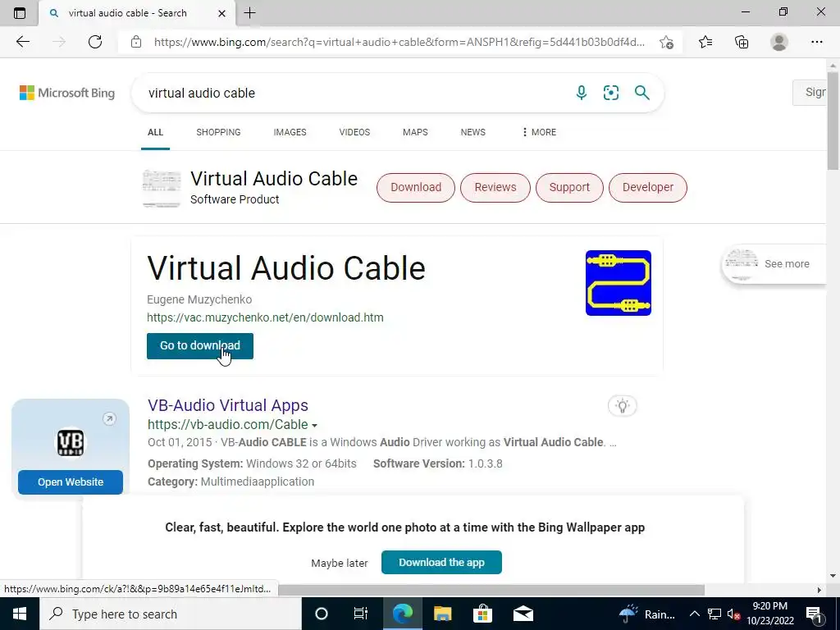Close the virtual audio cable tab
The image size is (840, 630).
point(221,13)
